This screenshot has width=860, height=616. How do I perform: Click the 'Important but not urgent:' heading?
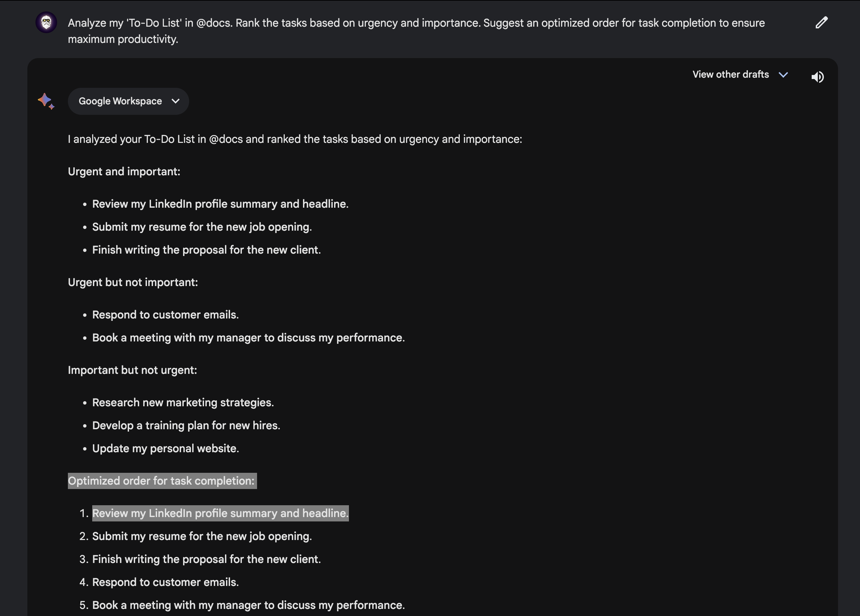coord(132,370)
